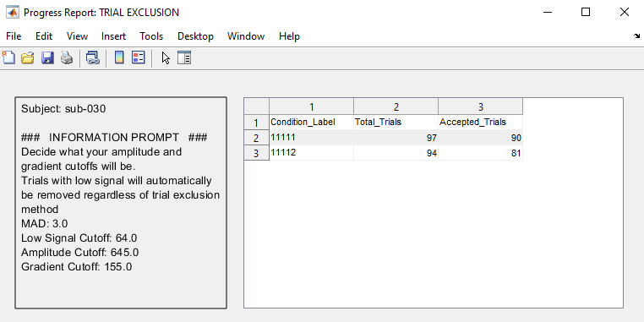Click the Insert Legend icon
This screenshot has height=322, width=644.
[x=139, y=58]
